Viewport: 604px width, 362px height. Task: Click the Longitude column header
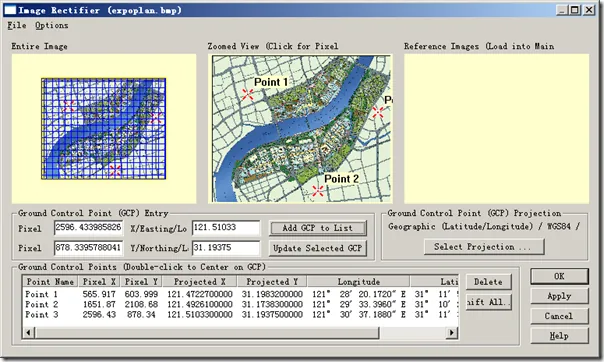pos(359,282)
